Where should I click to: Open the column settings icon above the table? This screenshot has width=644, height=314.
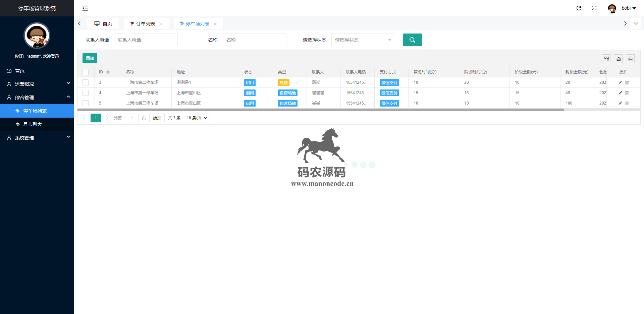606,59
